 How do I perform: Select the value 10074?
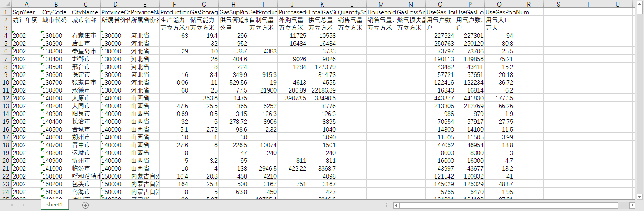(x=263, y=145)
